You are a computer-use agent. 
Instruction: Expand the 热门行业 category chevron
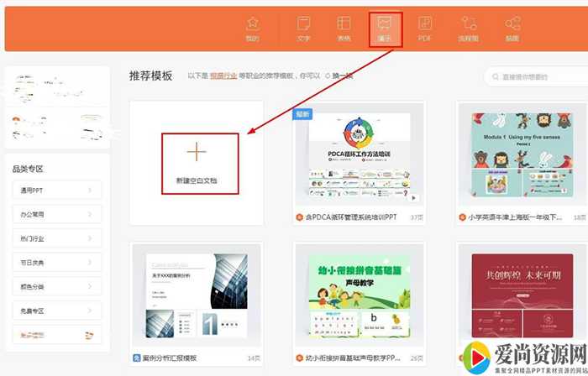point(90,238)
